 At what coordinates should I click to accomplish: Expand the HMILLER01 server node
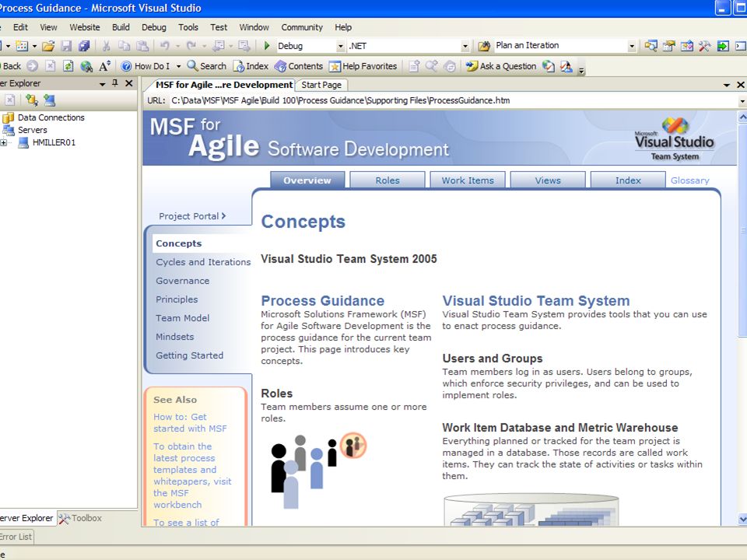tap(4, 142)
